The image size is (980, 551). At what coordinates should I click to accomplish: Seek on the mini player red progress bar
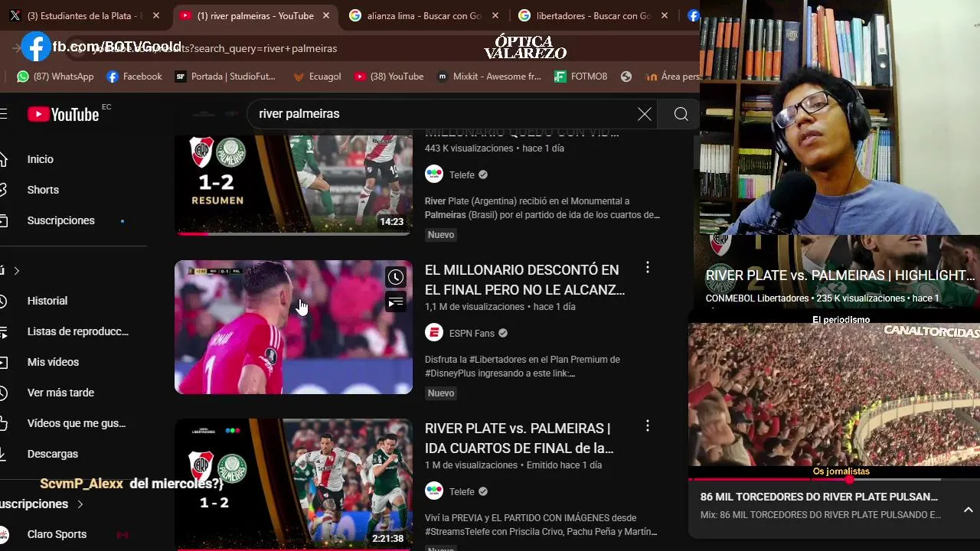834,479
